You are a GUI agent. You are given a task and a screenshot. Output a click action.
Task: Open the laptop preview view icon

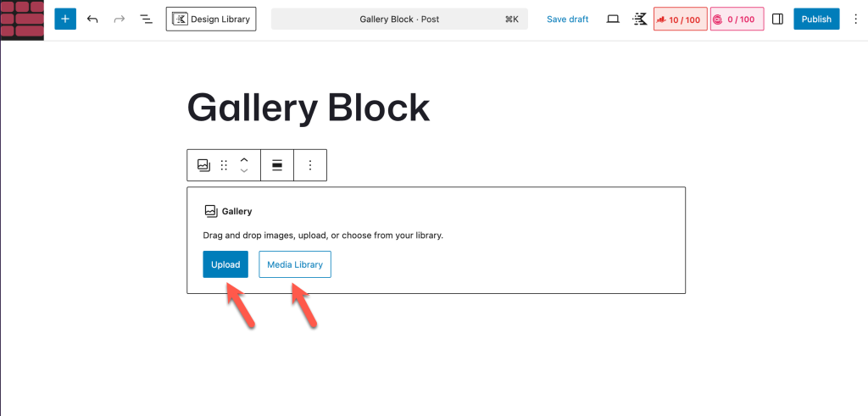pos(613,19)
